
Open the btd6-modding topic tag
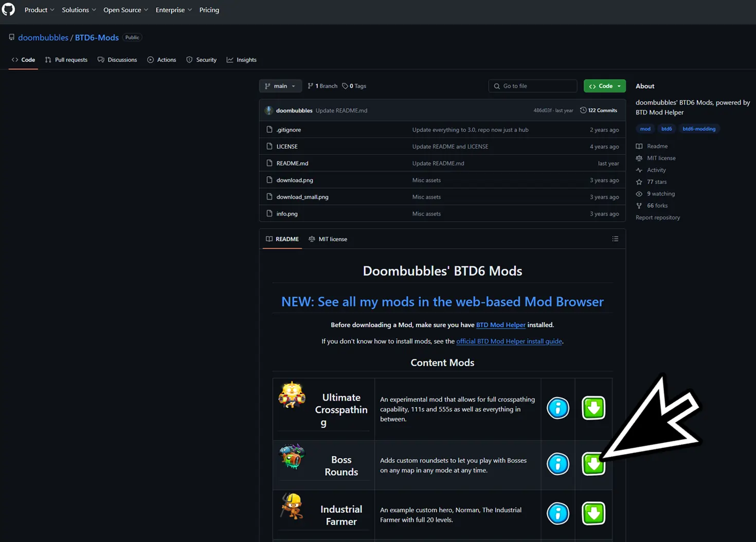(x=699, y=129)
